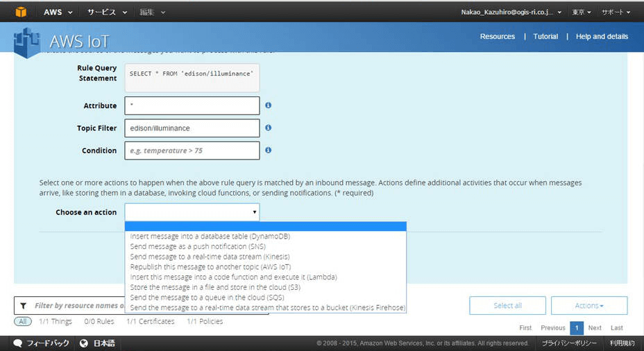Image resolution: width=644 pixels, height=351 pixels.
Task: Open the Tutorial link
Action: click(x=545, y=37)
